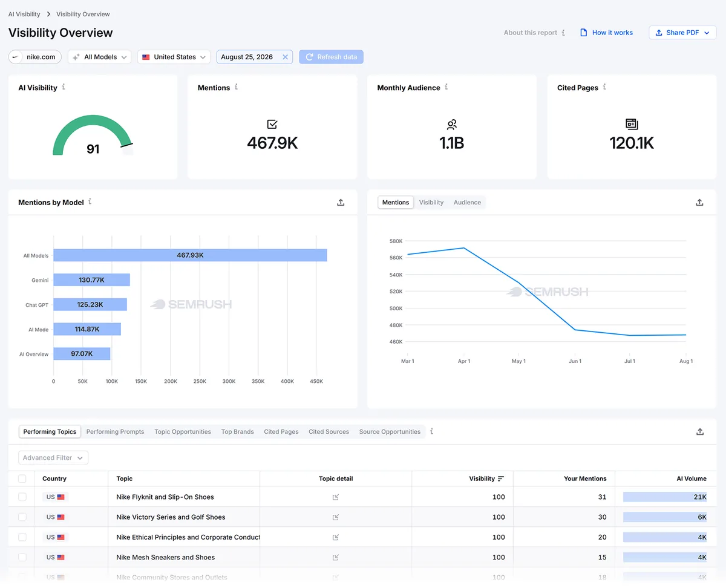The height and width of the screenshot is (588, 726).
Task: Click the About this report link
Action: [531, 33]
